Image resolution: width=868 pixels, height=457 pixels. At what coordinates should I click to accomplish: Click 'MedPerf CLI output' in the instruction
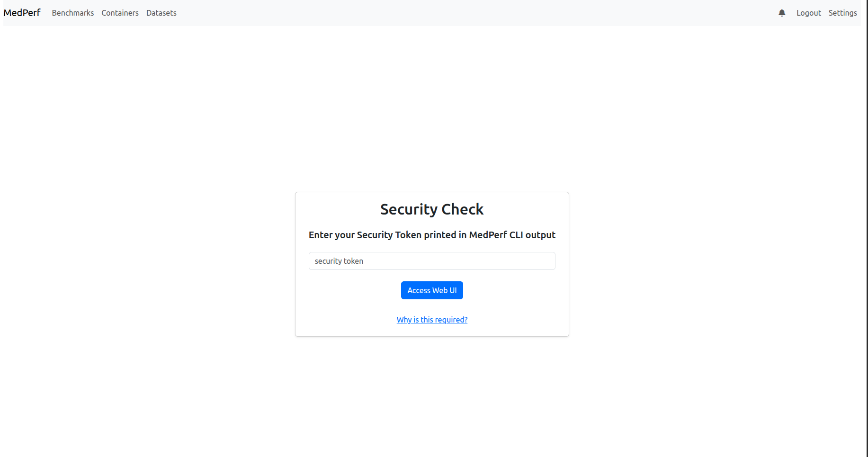(x=512, y=235)
